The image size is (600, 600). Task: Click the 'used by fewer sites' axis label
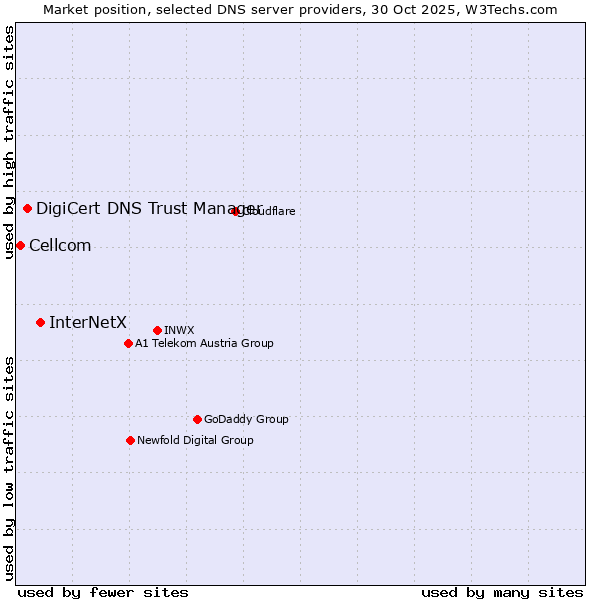click(x=103, y=592)
